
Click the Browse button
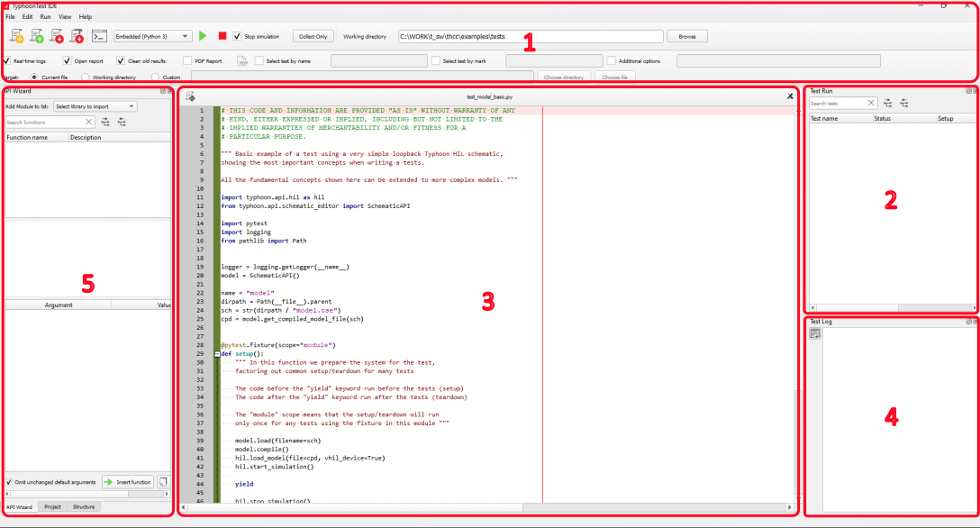click(686, 36)
